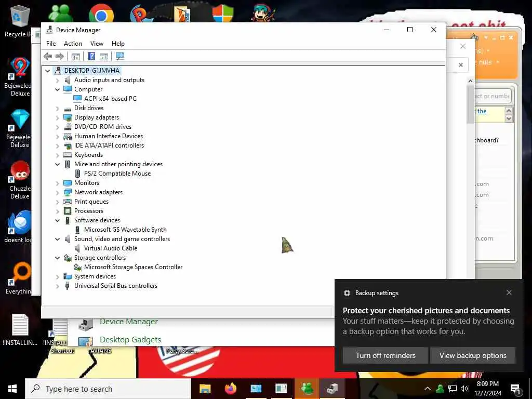Select the Keyboards icon
The image size is (532, 399).
coord(68,155)
